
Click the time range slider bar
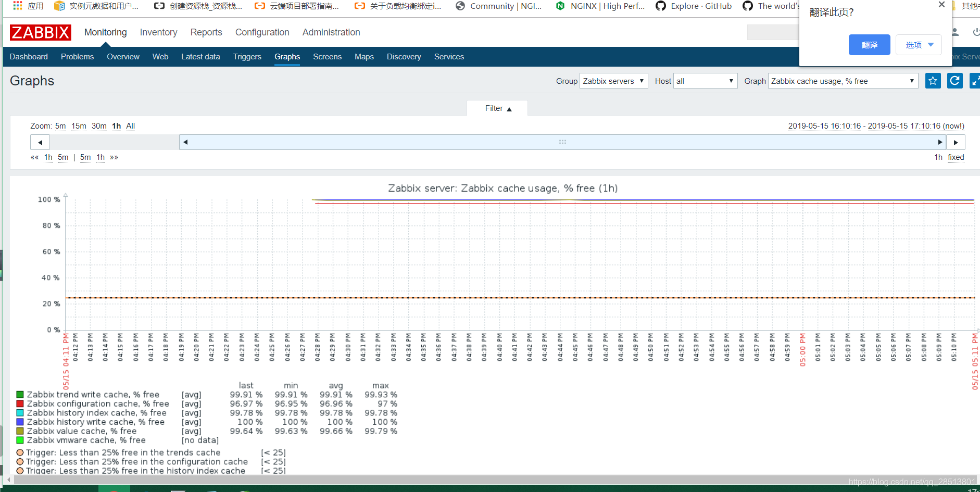click(x=562, y=142)
